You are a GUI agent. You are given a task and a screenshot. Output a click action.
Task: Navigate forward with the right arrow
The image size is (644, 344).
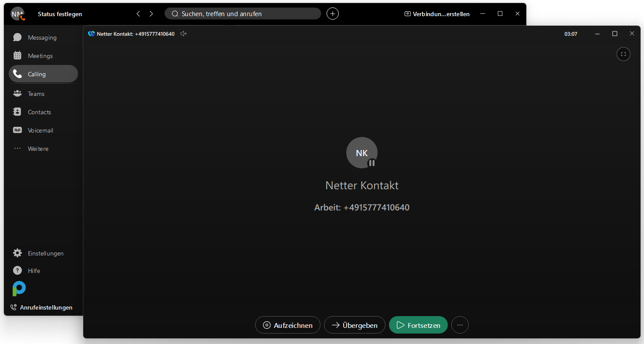click(x=151, y=14)
